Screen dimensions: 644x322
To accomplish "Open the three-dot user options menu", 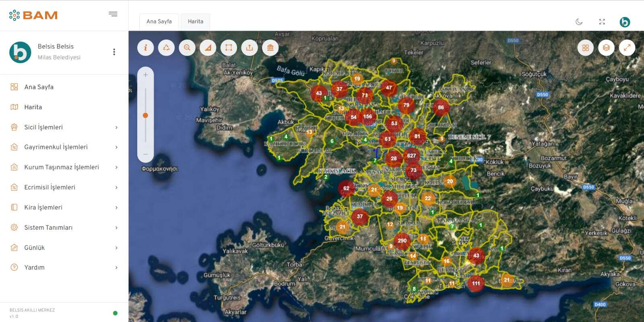I will [x=114, y=52].
